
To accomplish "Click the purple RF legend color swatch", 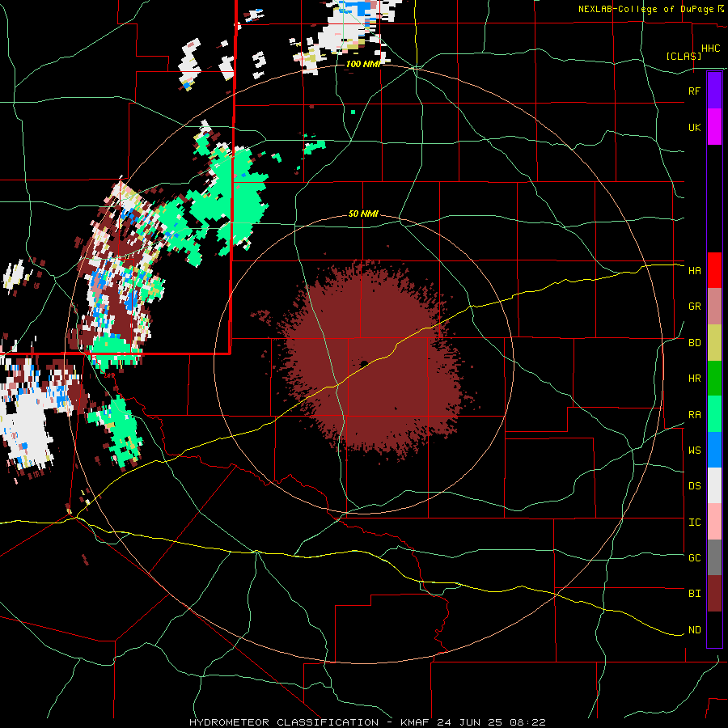I will [x=714, y=91].
